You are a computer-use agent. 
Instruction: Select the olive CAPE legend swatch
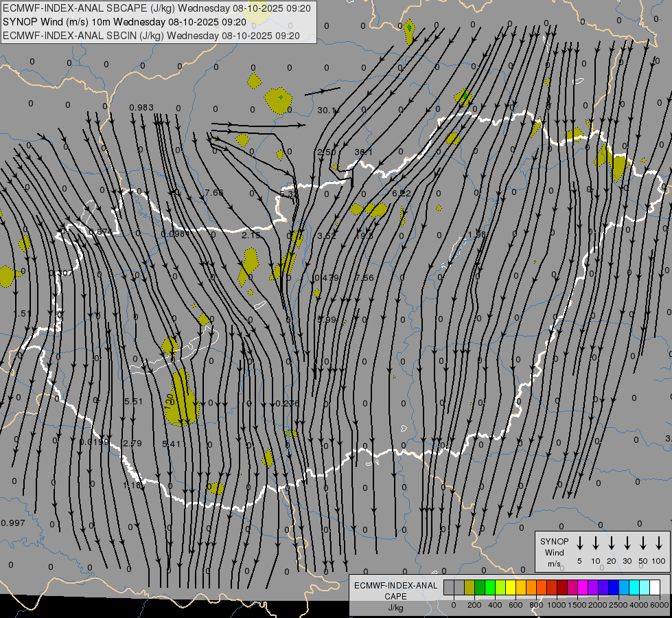coord(470,587)
